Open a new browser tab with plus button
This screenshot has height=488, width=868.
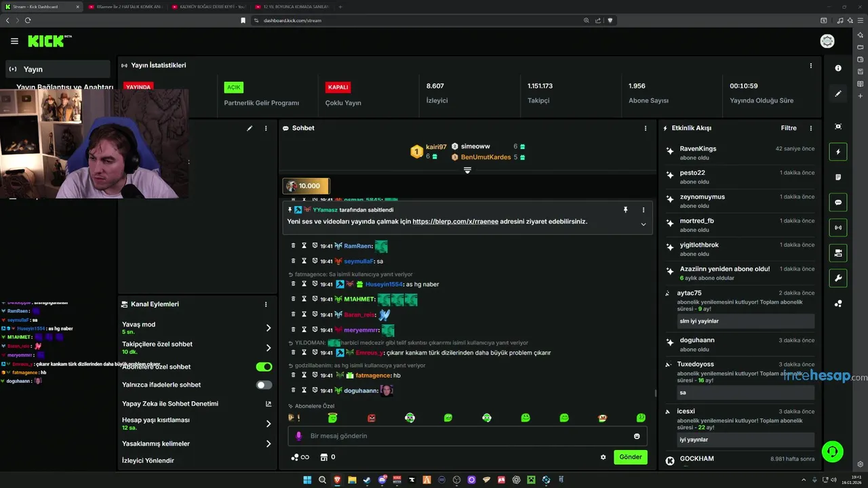(340, 7)
